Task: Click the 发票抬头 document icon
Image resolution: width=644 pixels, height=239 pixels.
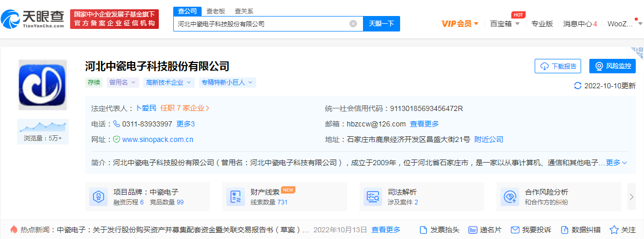Action: [424, 230]
